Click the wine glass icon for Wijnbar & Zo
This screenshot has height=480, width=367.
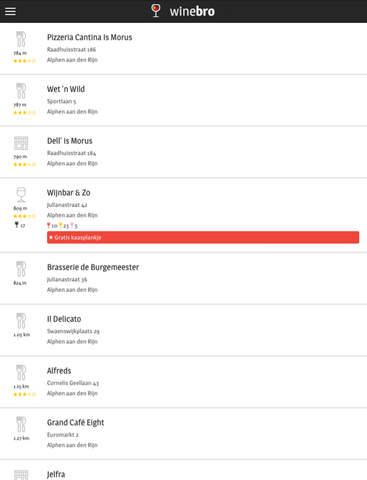(x=21, y=194)
